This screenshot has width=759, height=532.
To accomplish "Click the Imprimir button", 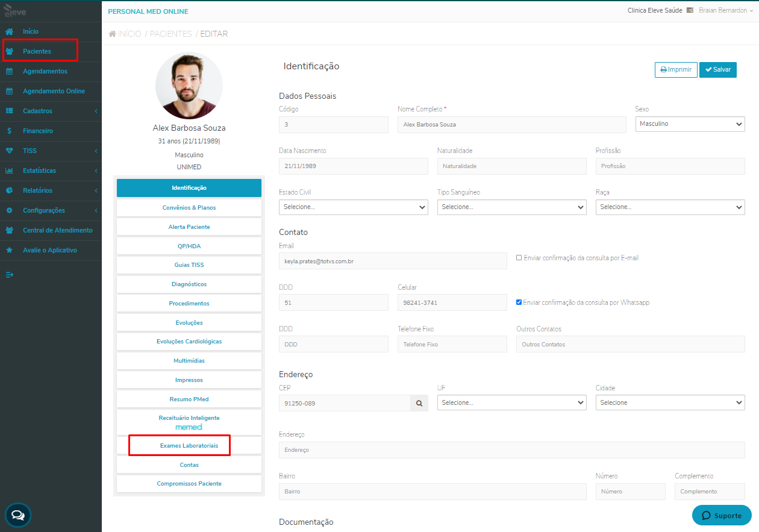I will 676,70.
